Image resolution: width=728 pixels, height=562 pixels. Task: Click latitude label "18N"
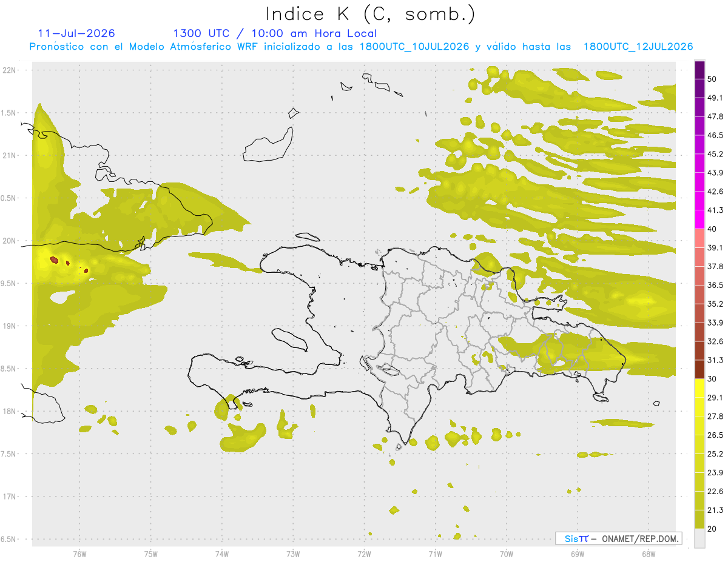coord(10,412)
